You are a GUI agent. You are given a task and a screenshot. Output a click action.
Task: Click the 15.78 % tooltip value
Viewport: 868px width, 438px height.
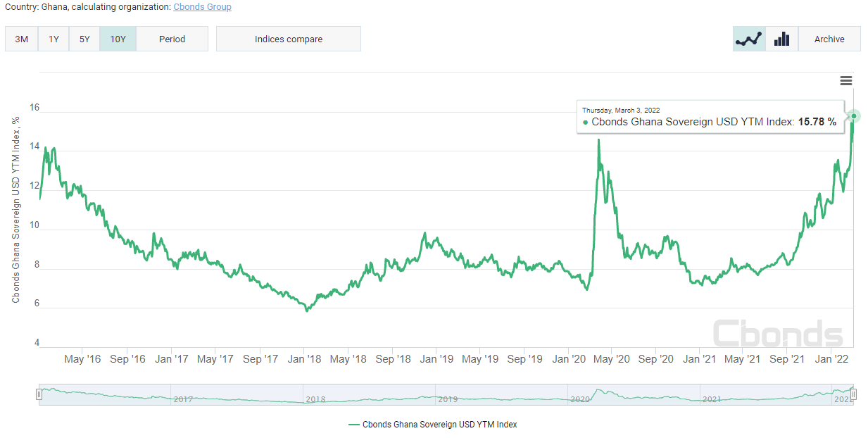817,122
